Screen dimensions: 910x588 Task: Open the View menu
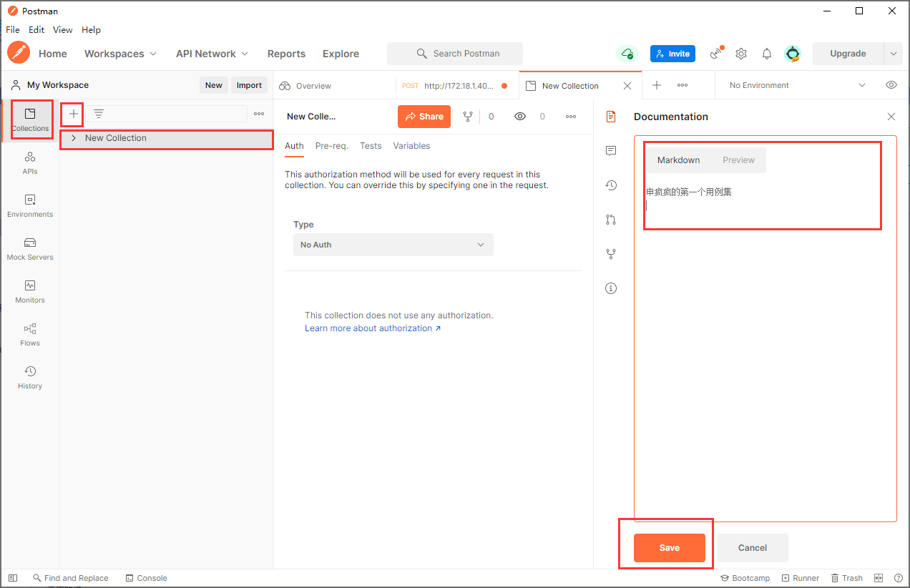coord(63,30)
